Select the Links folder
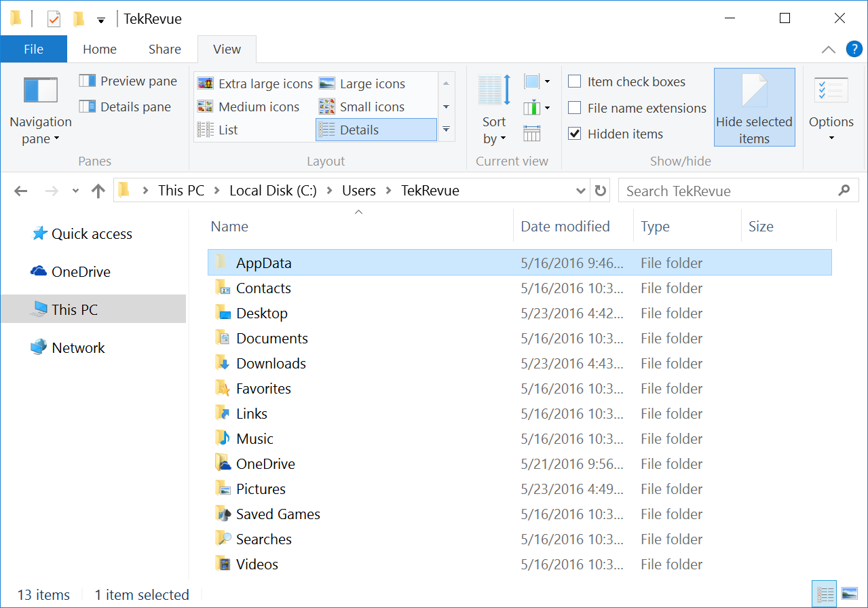Image resolution: width=868 pixels, height=608 pixels. 519,413
